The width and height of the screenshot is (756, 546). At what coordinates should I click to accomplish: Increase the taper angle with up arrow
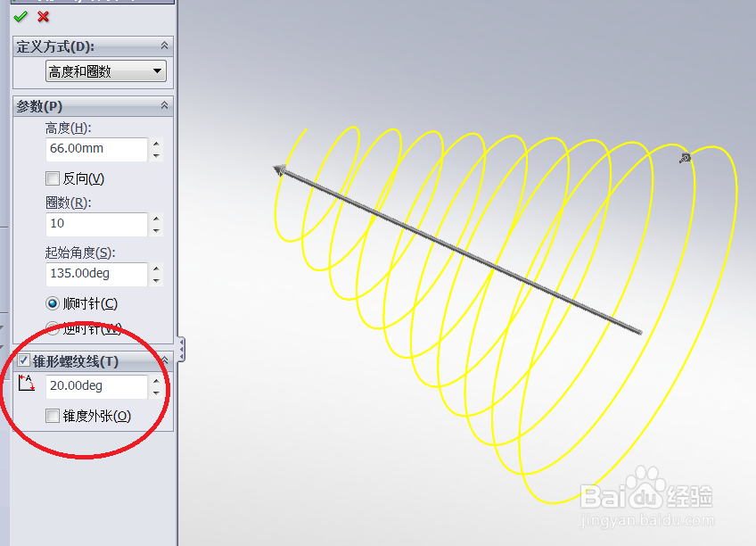(x=156, y=381)
